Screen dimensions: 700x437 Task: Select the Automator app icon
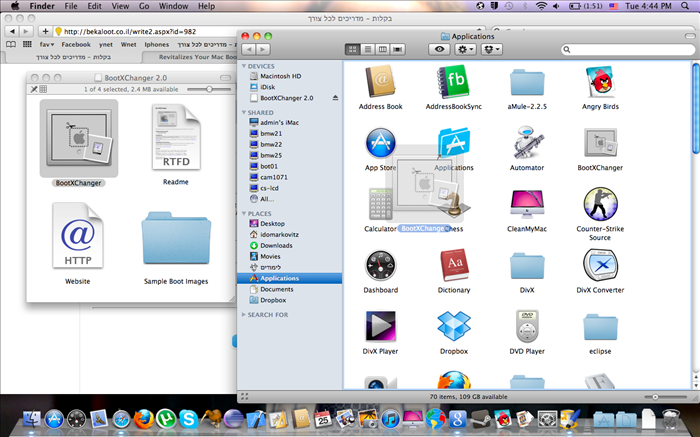pos(527,143)
